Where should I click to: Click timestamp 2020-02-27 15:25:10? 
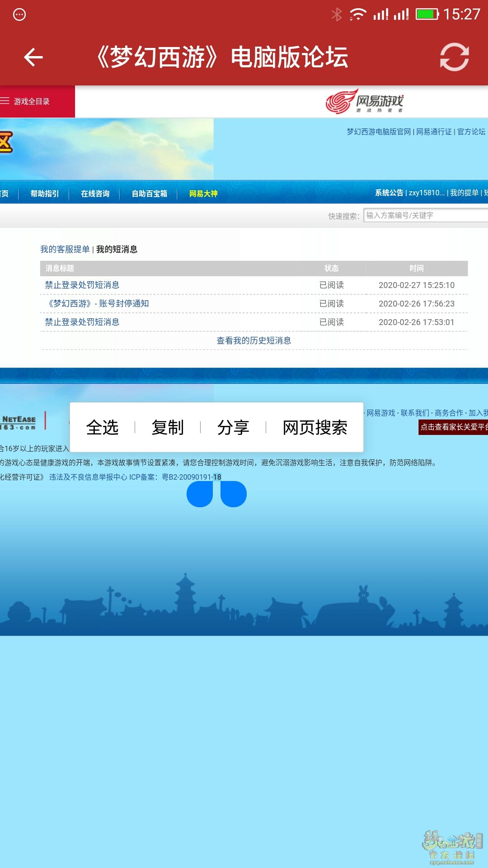click(417, 285)
